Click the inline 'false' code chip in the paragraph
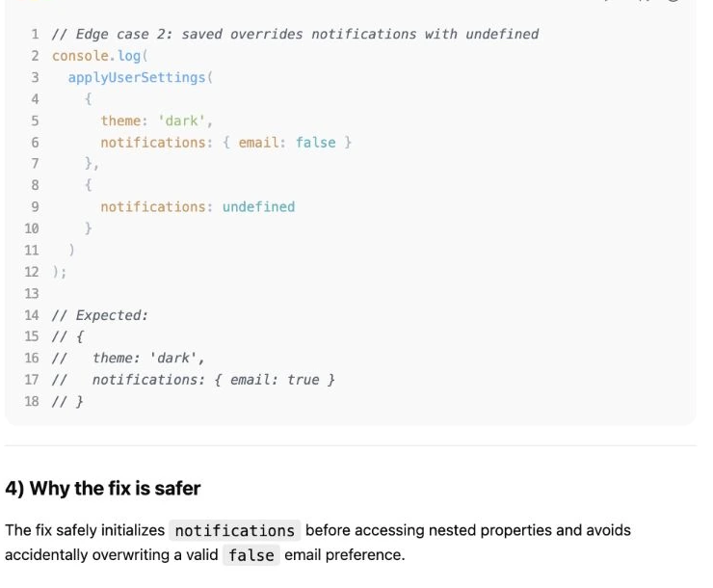The width and height of the screenshot is (713, 588). pyautogui.click(x=251, y=555)
